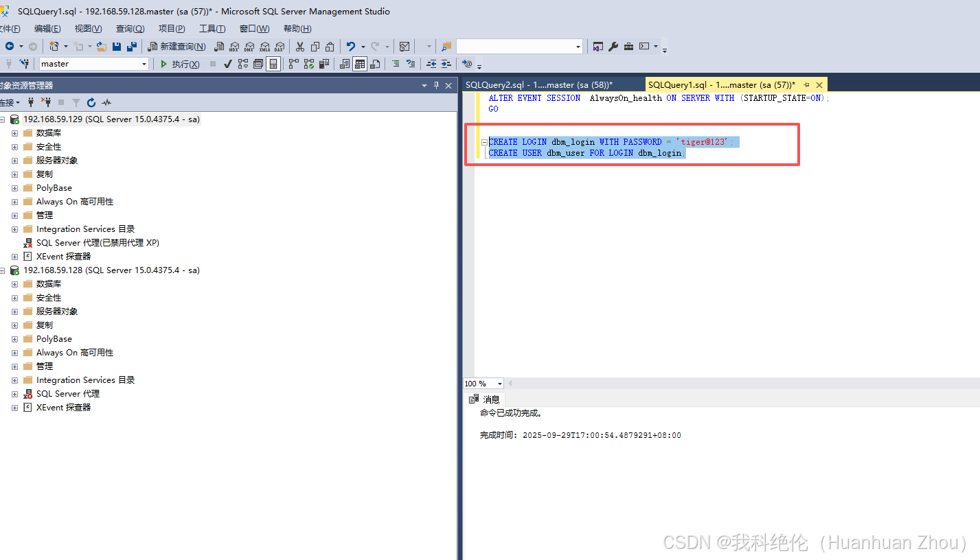
Task: Open the available databases dropdown showing master
Action: [x=145, y=62]
